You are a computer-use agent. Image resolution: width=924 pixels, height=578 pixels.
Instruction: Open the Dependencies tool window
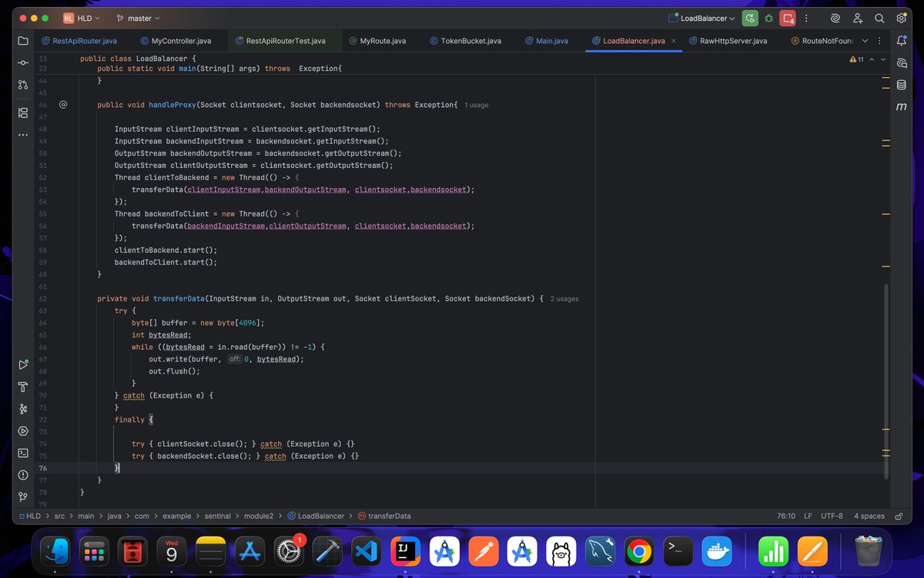click(x=23, y=408)
